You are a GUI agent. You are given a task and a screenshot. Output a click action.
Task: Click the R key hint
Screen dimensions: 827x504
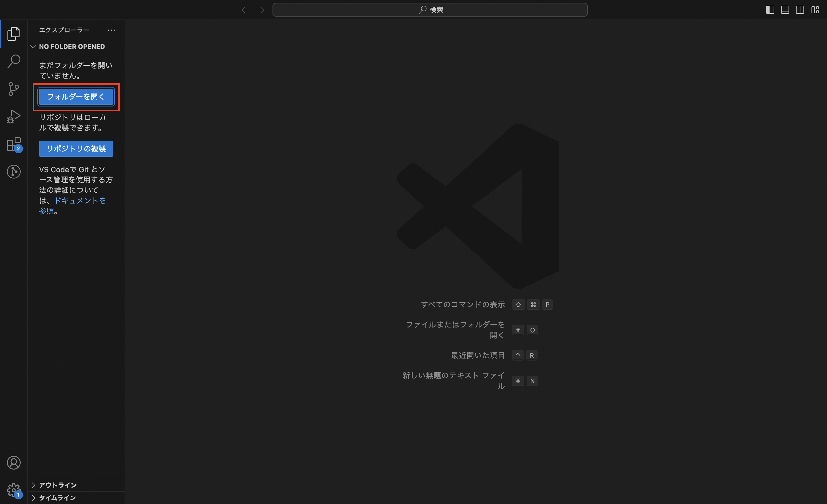[x=532, y=355]
